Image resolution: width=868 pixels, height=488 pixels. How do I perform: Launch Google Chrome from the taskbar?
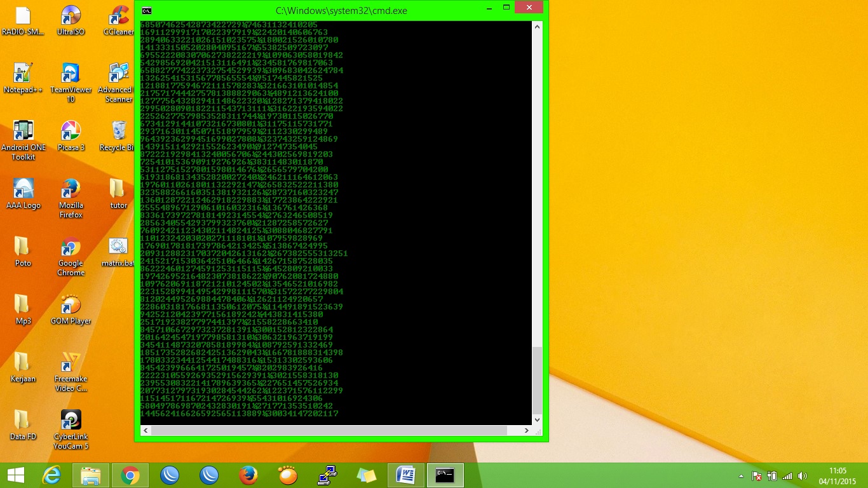(x=130, y=475)
